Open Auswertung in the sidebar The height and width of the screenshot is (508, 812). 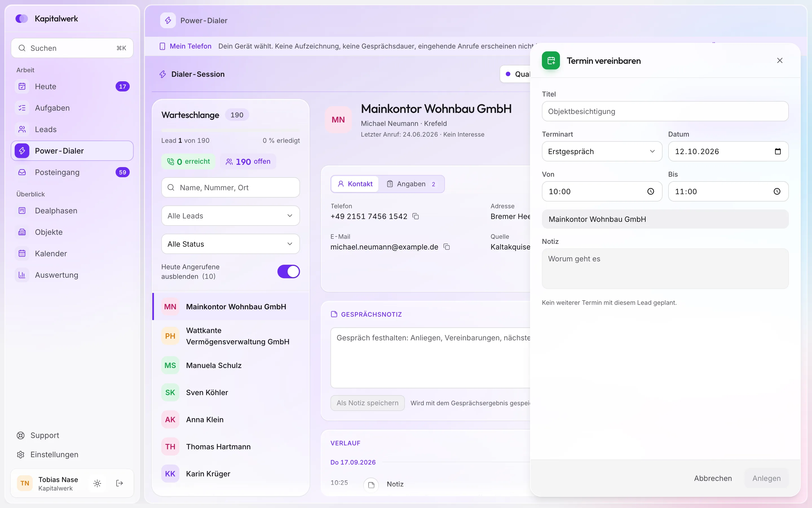pos(72,275)
